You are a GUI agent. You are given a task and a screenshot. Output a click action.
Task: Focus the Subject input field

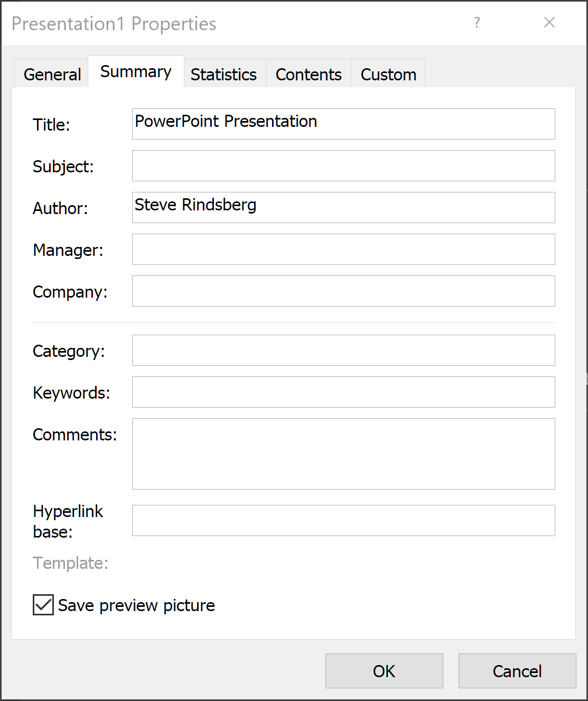tap(343, 165)
